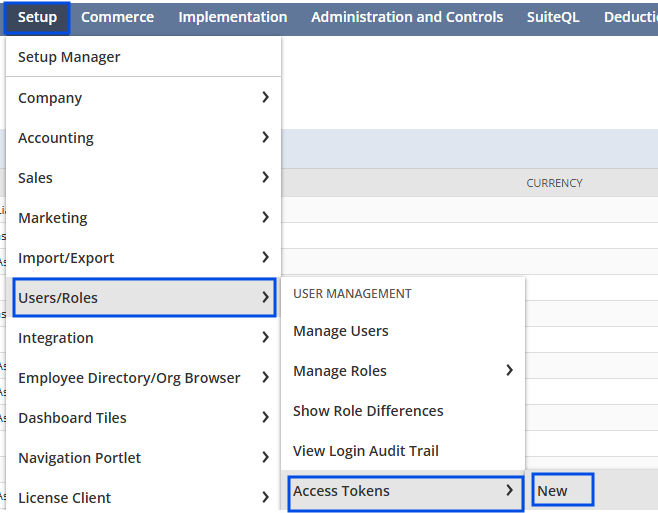658x513 pixels.
Task: Expand the Import/Export chevron arrow
Action: [x=265, y=257]
